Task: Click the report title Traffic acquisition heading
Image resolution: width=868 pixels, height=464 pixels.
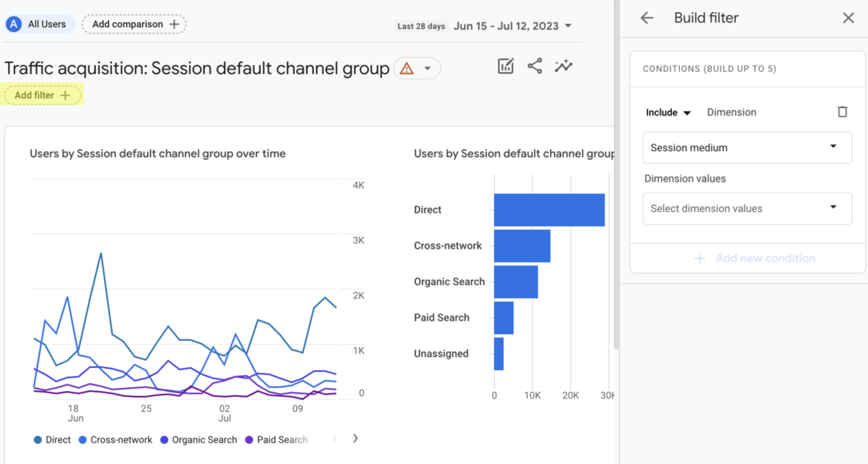Action: (197, 68)
